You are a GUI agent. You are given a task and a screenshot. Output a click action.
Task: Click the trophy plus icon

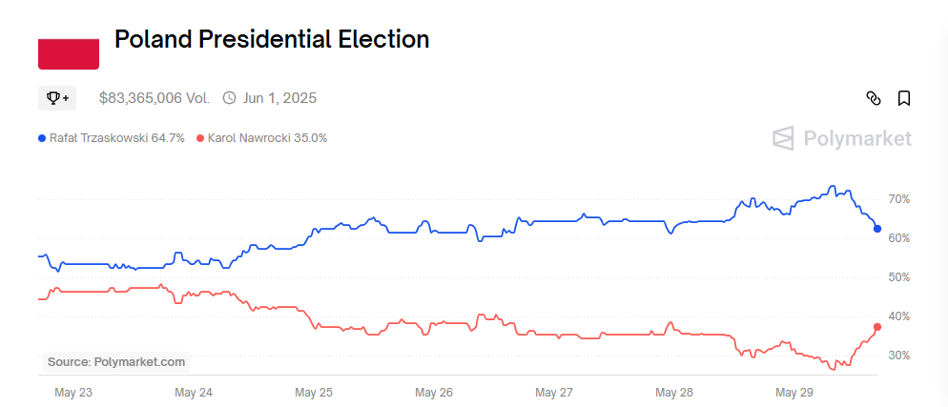coord(57,98)
